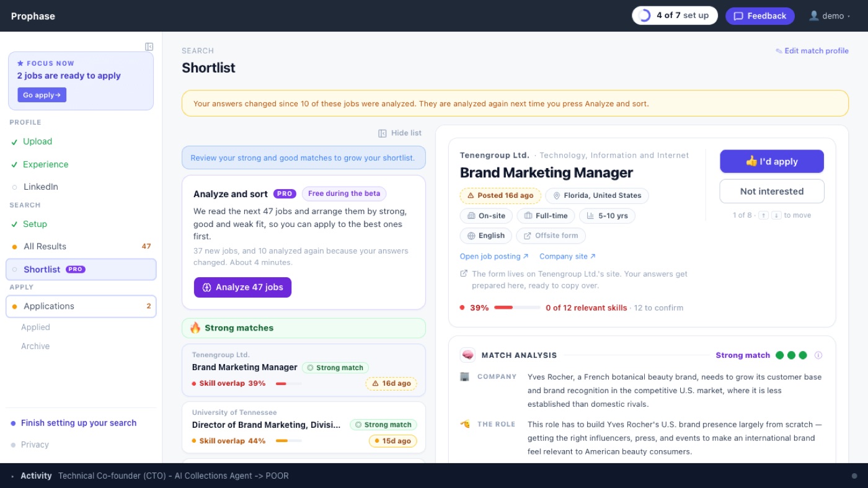Click the warning icon in Posted 16d ago

[471, 196]
